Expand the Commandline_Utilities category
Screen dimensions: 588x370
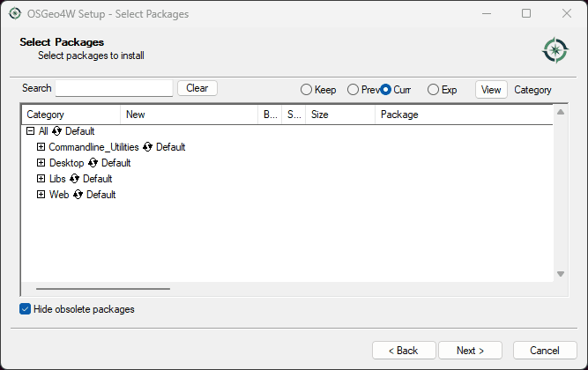(x=41, y=146)
